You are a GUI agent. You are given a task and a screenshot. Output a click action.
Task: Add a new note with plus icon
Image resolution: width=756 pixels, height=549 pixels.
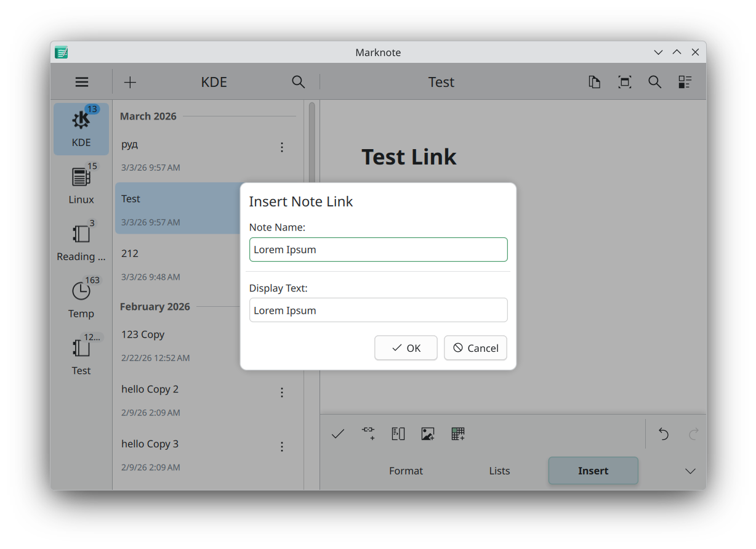130,82
